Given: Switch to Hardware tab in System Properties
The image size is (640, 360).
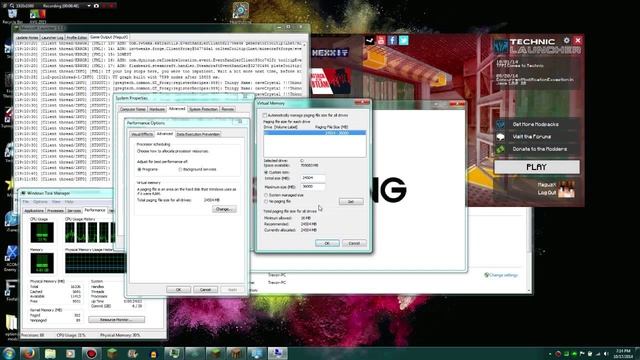Looking at the screenshot, I should coord(157,109).
